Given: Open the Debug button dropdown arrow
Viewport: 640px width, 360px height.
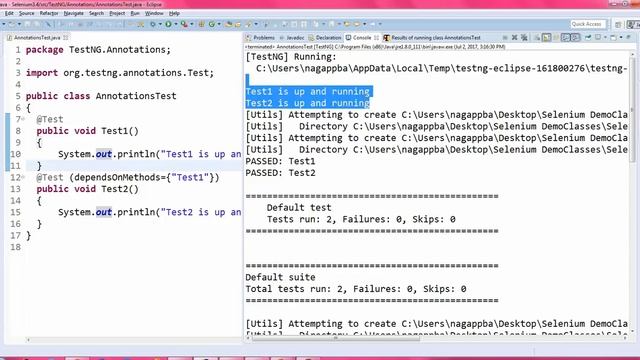Looking at the screenshot, I should [160, 24].
